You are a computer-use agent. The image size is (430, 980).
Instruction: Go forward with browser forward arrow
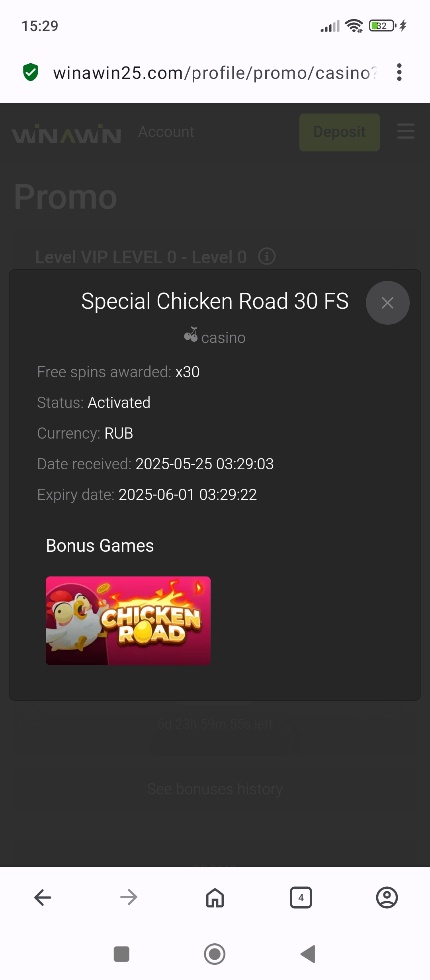point(129,898)
